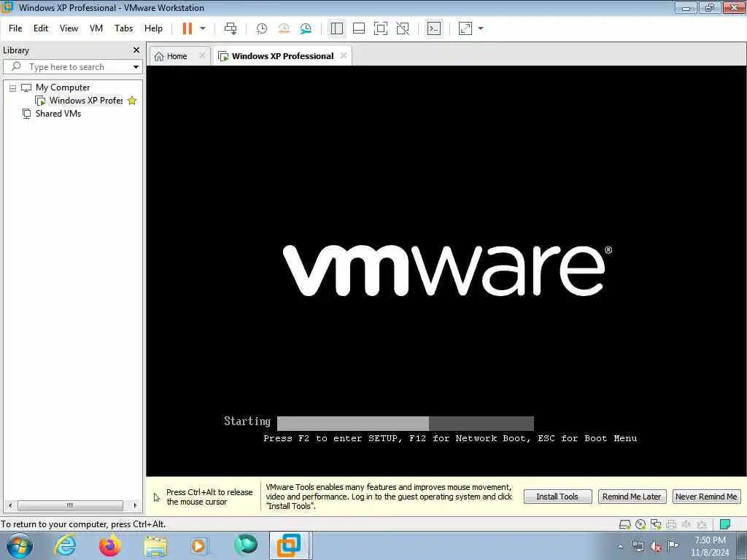Click the stretch guest display icon
Image resolution: width=747 pixels, height=560 pixels.
coord(465,28)
